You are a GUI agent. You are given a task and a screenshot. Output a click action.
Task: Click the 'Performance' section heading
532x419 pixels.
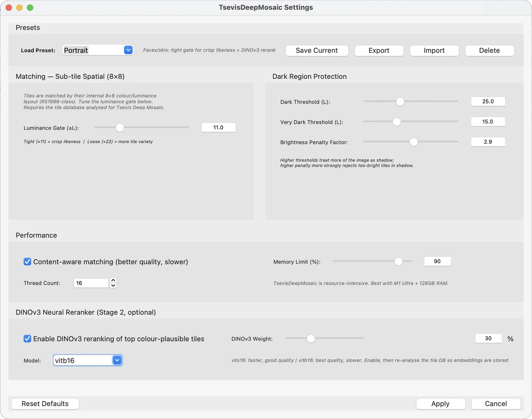point(36,235)
